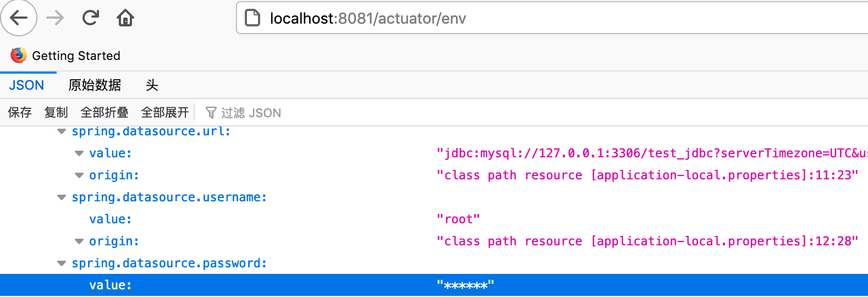Reload the page with the refresh icon
The width and height of the screenshot is (868, 297).
[90, 18]
